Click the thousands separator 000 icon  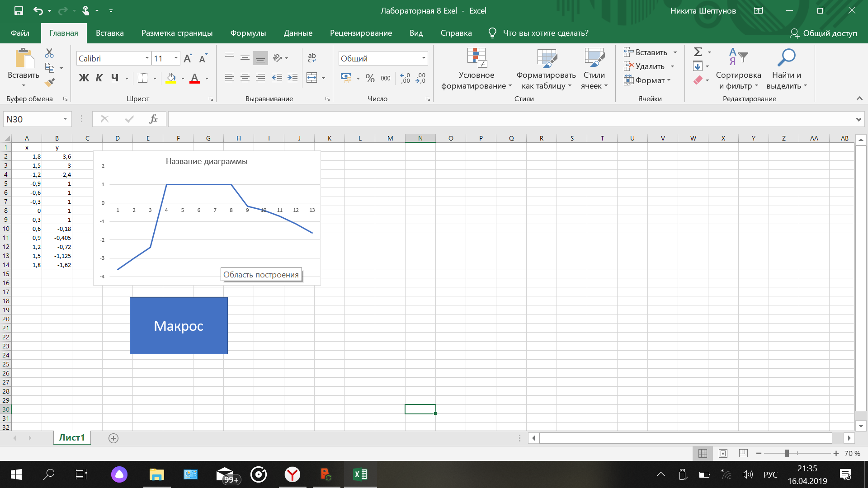386,78
